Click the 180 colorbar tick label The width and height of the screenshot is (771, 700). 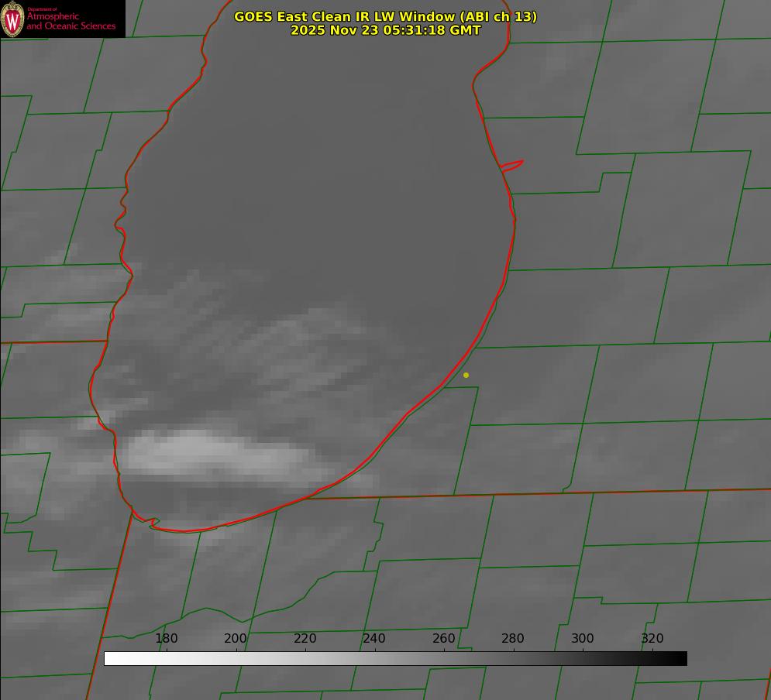point(167,639)
